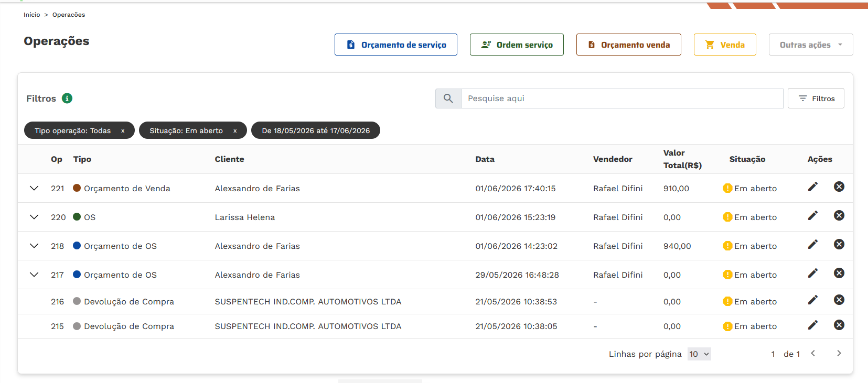Remove the 'Situação: Em aberto' filter chip
The height and width of the screenshot is (383, 868).
point(235,131)
